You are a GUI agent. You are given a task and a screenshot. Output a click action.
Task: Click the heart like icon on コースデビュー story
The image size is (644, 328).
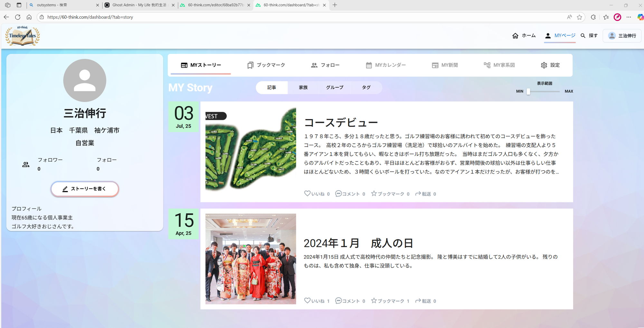(307, 193)
